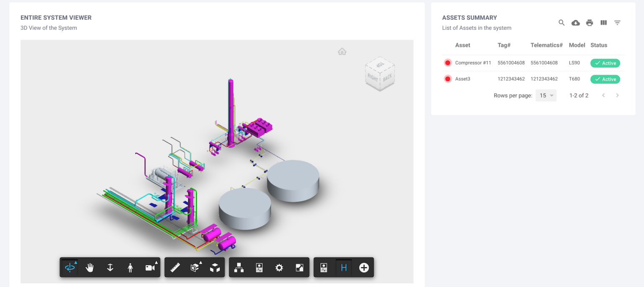Select the Orbit tool in the viewer toolbar
Image resolution: width=644 pixels, height=287 pixels.
(x=69, y=267)
